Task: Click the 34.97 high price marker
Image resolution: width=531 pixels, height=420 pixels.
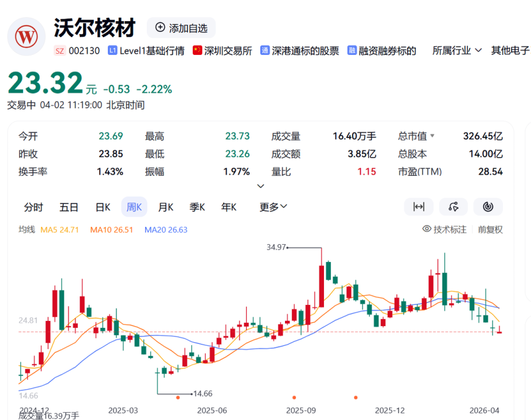Action: 276,247
